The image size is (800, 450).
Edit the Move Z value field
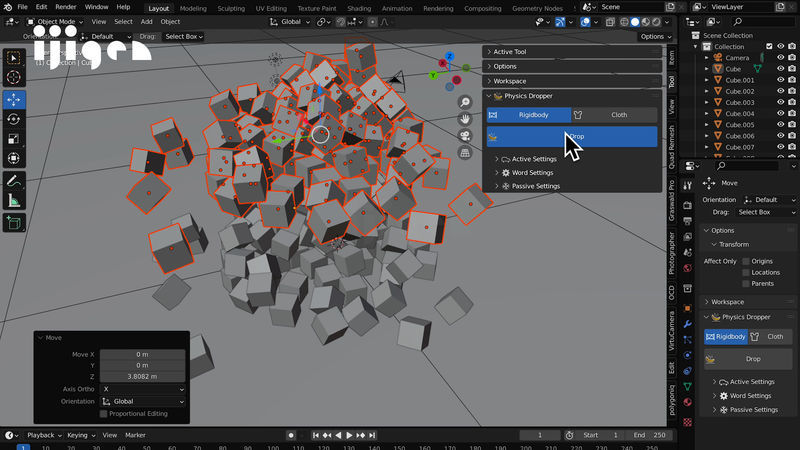[x=143, y=377]
